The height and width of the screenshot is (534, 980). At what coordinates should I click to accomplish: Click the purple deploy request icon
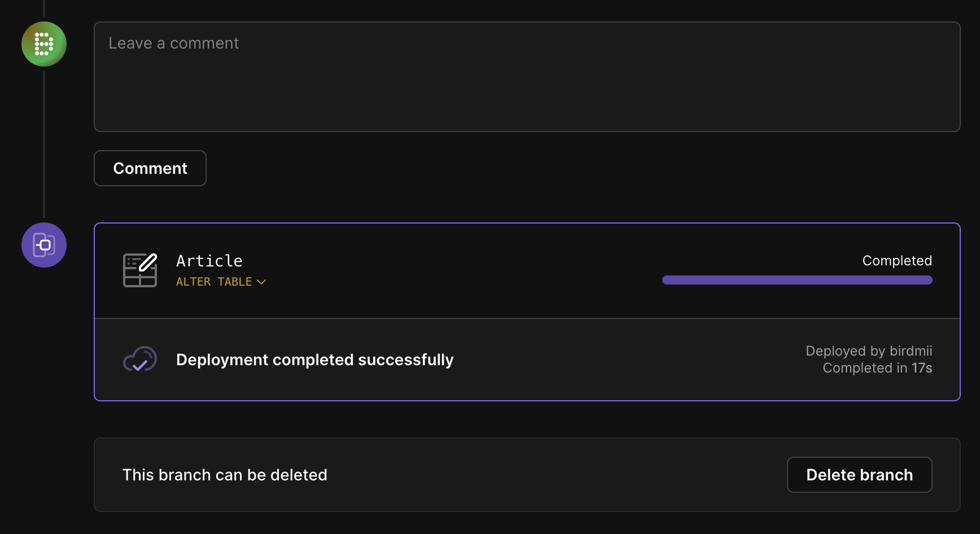point(44,245)
